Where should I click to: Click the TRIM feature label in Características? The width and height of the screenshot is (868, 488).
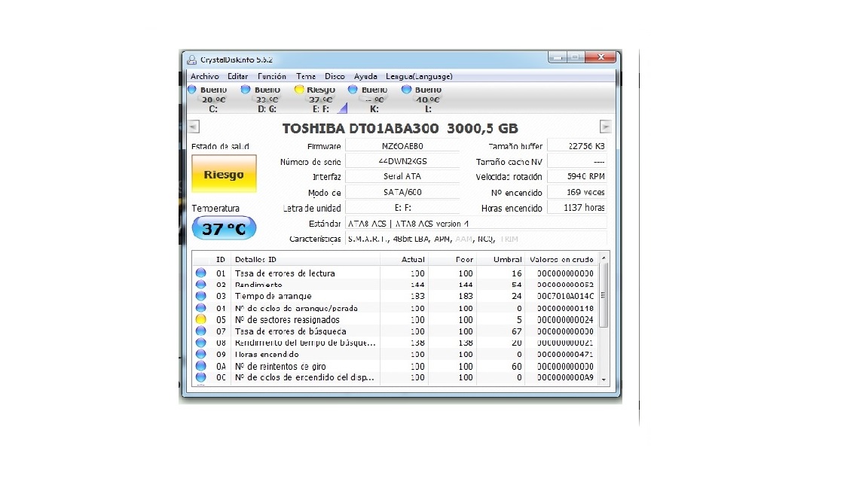(509, 239)
